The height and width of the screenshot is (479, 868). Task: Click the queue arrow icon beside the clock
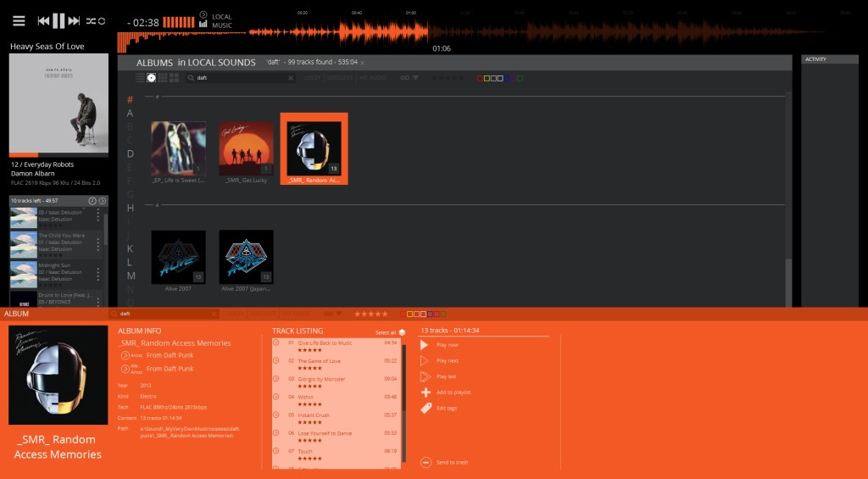pos(103,200)
